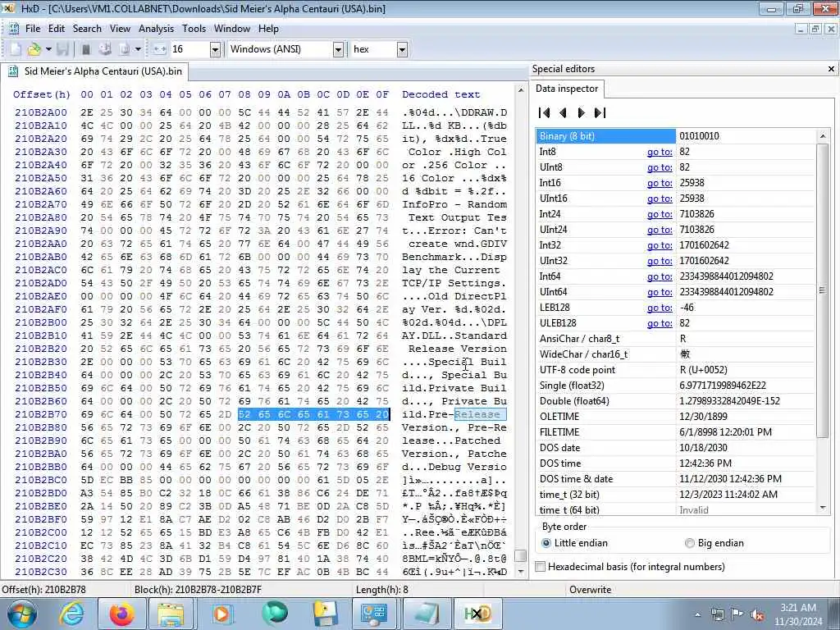Click go to link for ULEB128
840x630 pixels.
tap(660, 323)
